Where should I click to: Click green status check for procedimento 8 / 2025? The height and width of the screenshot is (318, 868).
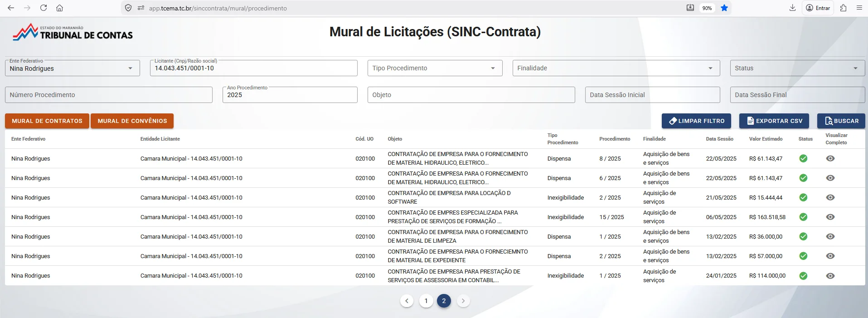(803, 158)
